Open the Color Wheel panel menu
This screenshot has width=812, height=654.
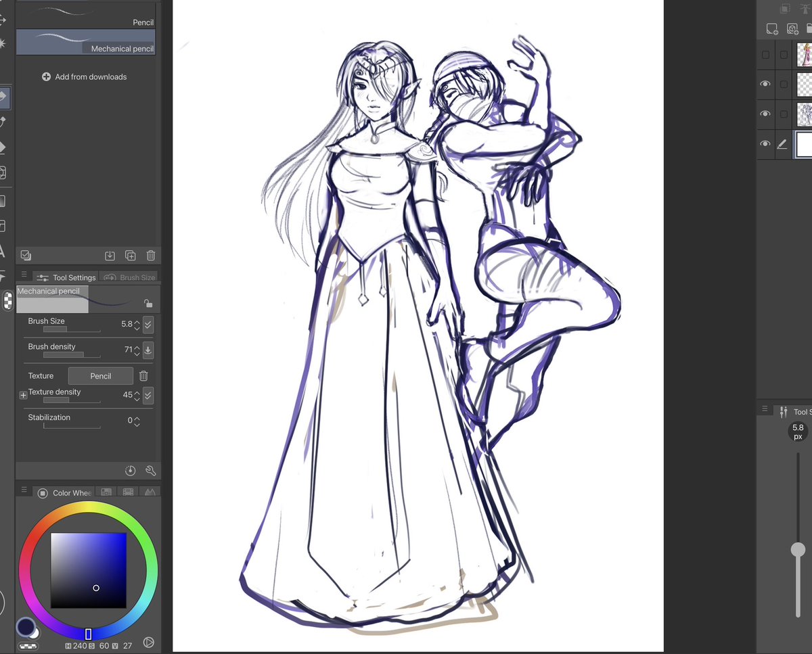click(24, 490)
